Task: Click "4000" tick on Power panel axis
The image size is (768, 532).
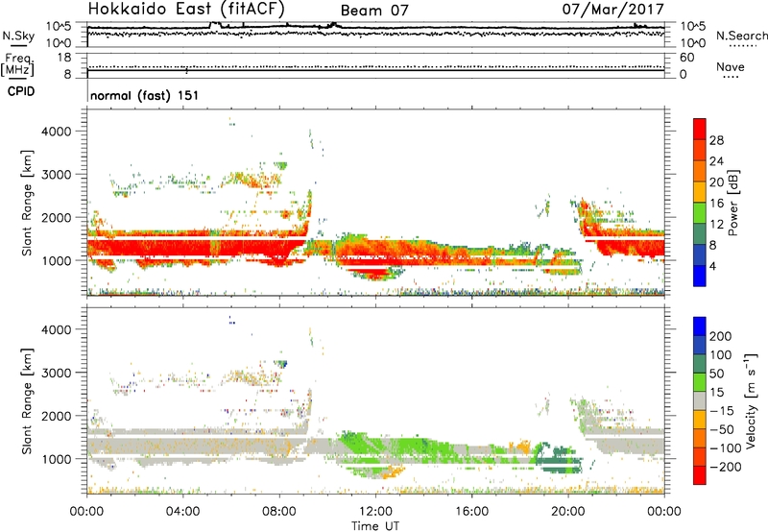Action: click(57, 132)
